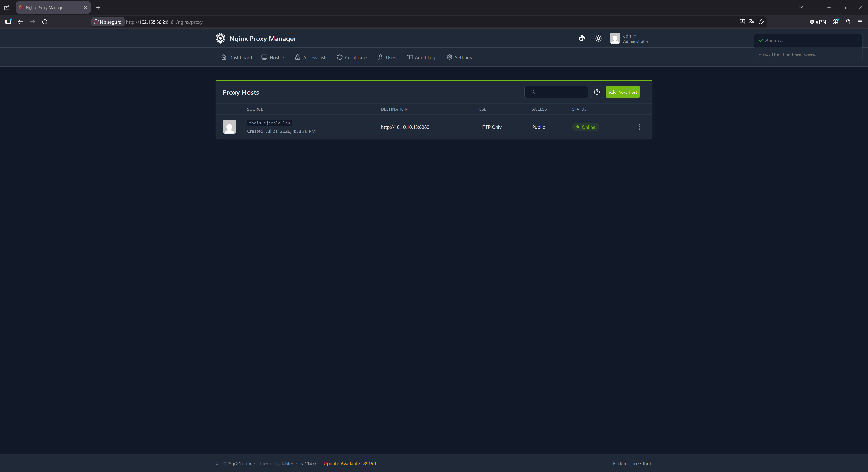Viewport: 868px width, 472px height.
Task: Click the help question mark button
Action: tap(597, 92)
